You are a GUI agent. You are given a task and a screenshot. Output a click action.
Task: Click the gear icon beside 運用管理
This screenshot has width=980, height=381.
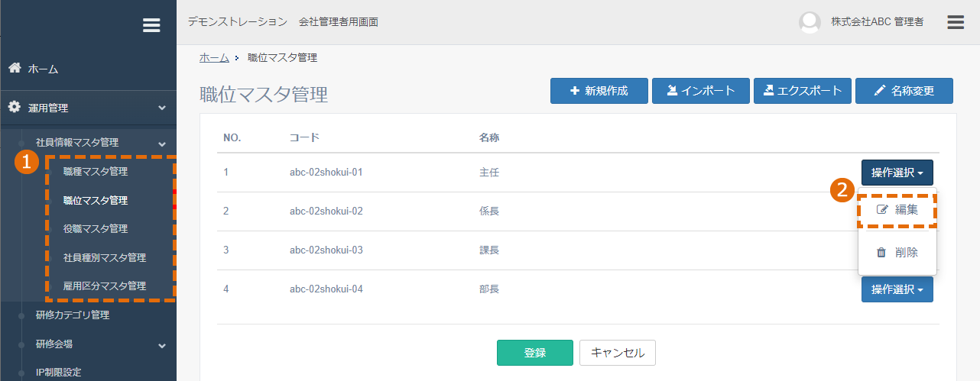[x=15, y=108]
